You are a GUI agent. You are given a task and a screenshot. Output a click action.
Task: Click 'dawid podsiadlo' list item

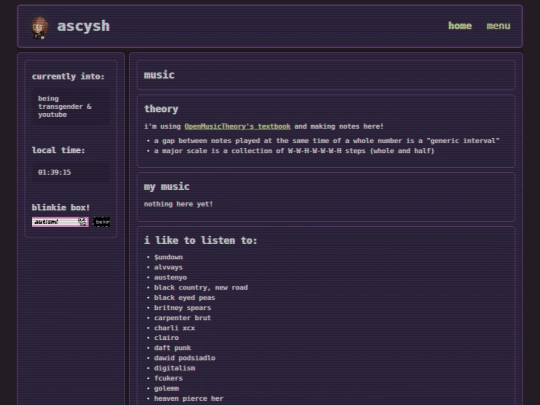click(x=185, y=358)
